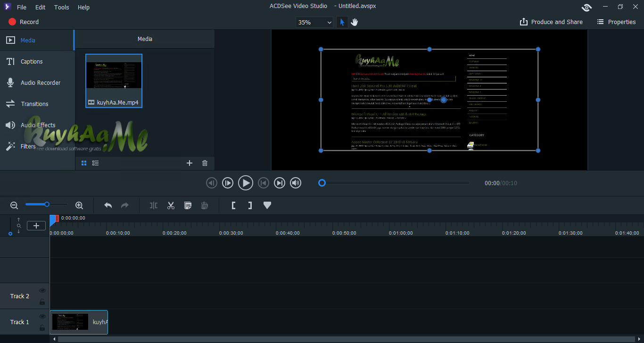This screenshot has height=343, width=644.
Task: Cut selection with scissors icon
Action: pyautogui.click(x=171, y=205)
